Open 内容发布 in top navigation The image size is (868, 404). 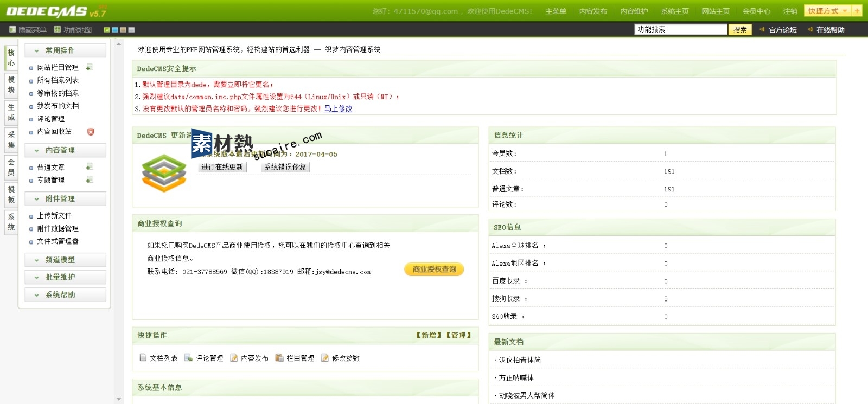[x=593, y=11]
